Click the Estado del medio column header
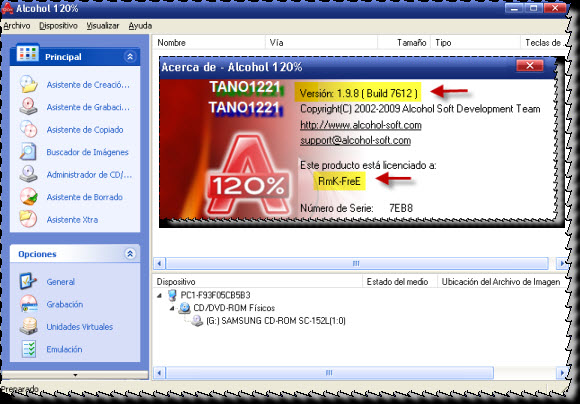The width and height of the screenshot is (580, 404). point(400,282)
